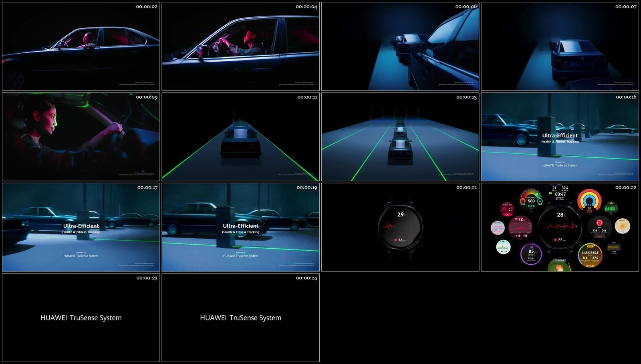Select the single watch frame at 00:00:21

point(400,227)
